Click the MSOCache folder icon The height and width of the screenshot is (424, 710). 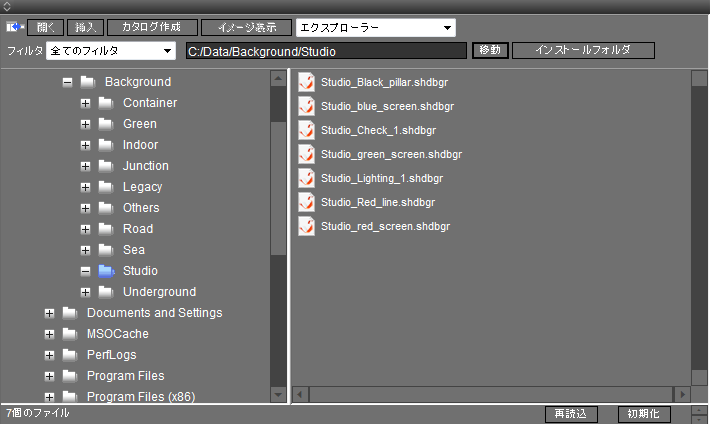[x=70, y=334]
